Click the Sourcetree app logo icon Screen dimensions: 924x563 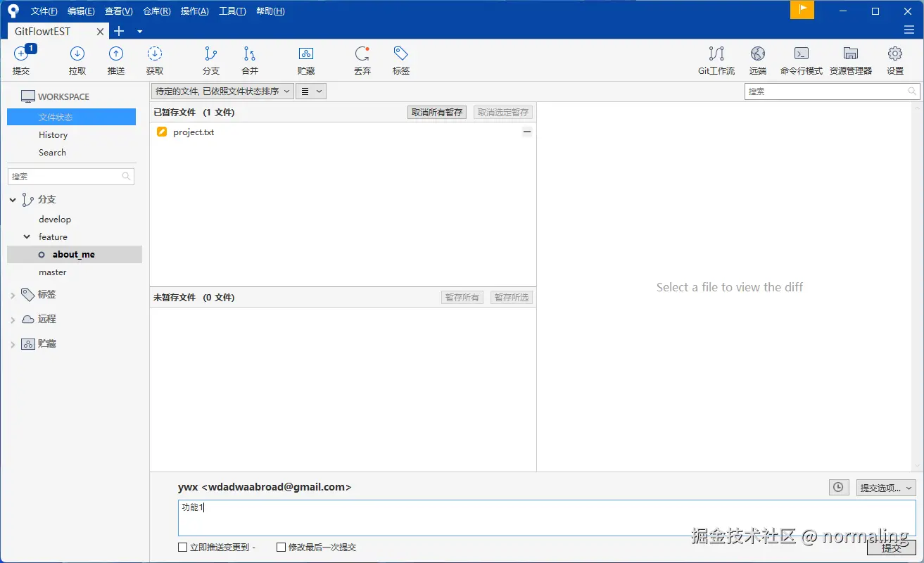pos(13,11)
